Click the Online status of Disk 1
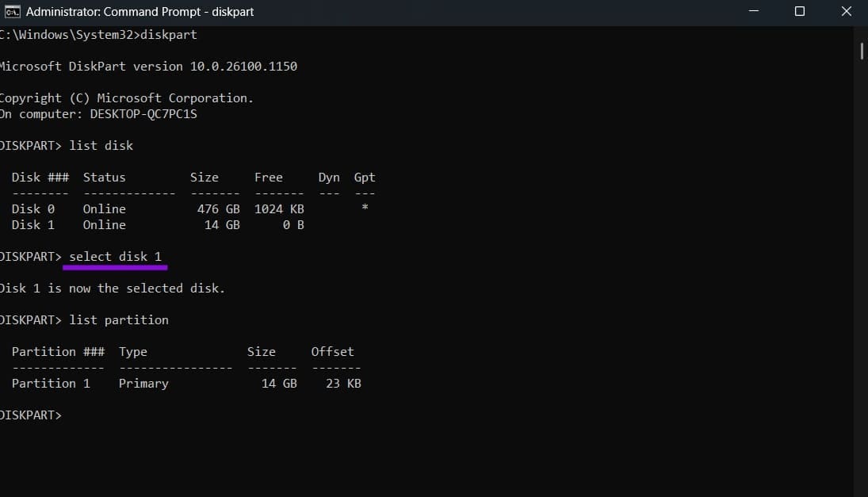The height and width of the screenshot is (497, 868). pos(104,225)
